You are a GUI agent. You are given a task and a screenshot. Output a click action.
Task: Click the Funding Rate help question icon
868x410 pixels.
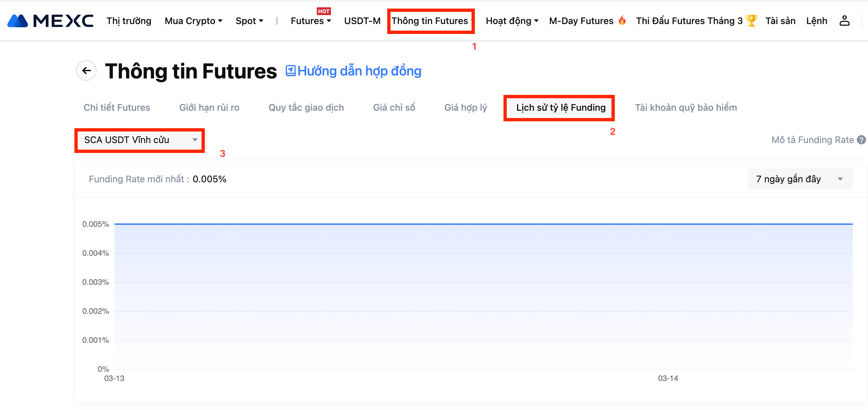click(x=861, y=140)
